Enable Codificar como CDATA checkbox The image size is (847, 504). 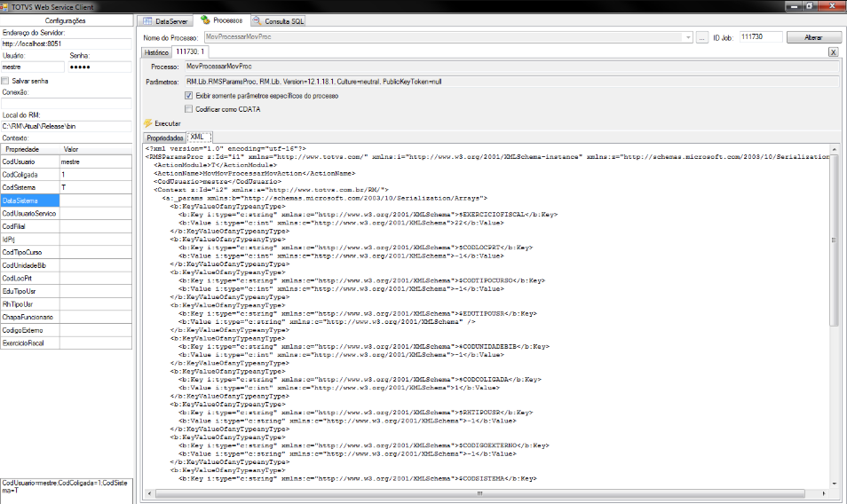pos(188,109)
